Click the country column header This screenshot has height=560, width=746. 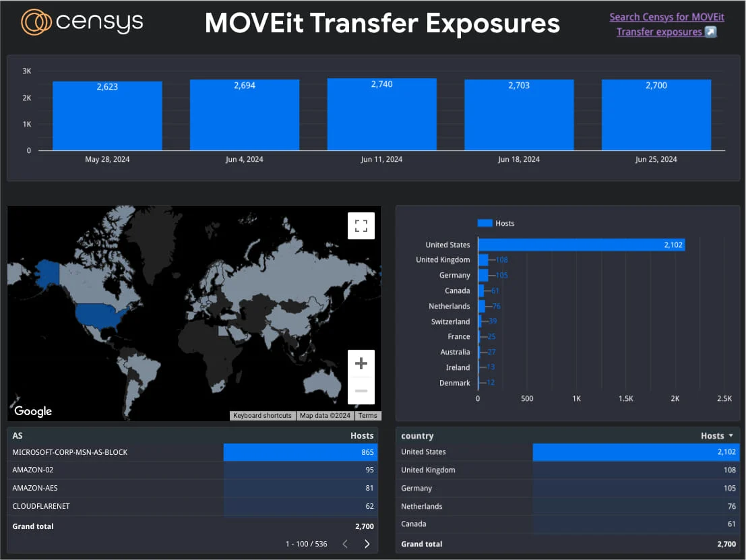click(x=417, y=436)
